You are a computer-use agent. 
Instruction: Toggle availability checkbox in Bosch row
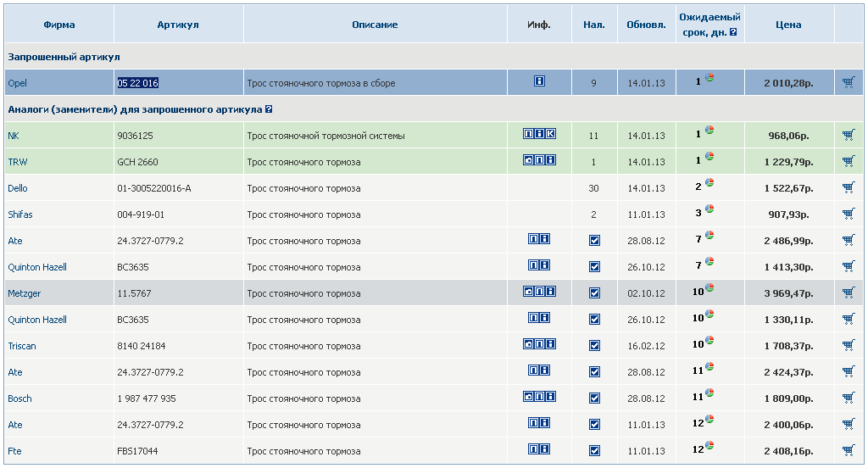coord(594,398)
